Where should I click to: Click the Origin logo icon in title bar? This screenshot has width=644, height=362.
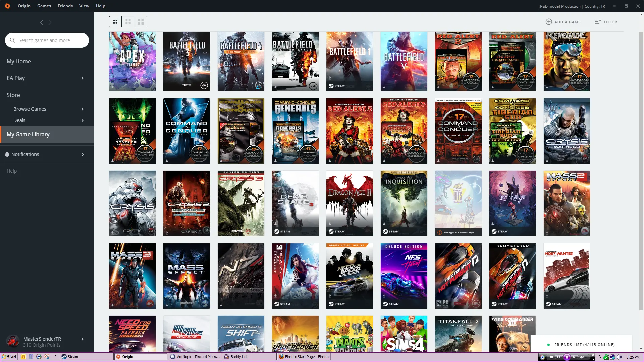(7, 6)
